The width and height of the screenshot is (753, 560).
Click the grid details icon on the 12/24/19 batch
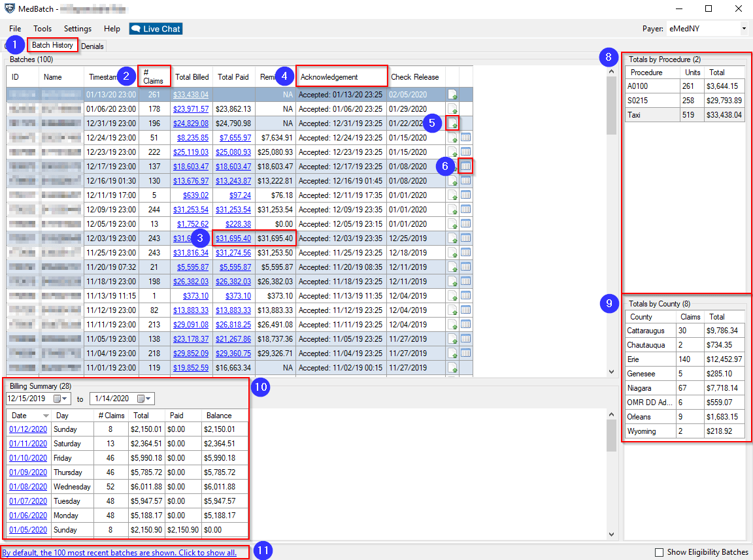coord(465,137)
